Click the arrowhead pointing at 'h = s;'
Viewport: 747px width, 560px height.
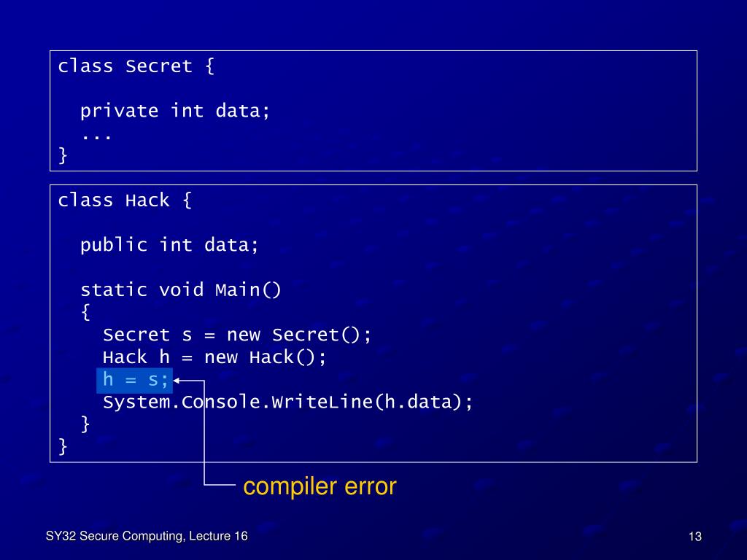(x=177, y=381)
